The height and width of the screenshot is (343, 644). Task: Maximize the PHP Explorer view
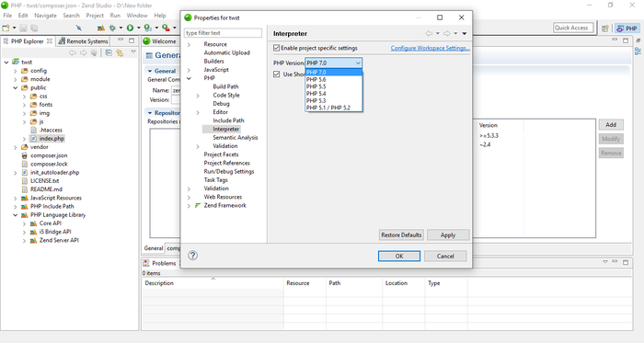(132, 40)
